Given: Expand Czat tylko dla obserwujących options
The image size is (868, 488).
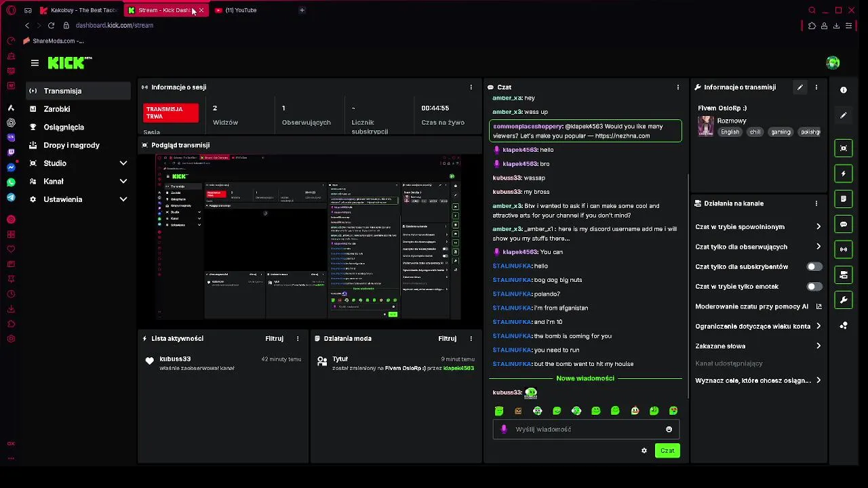Looking at the screenshot, I should pyautogui.click(x=758, y=247).
